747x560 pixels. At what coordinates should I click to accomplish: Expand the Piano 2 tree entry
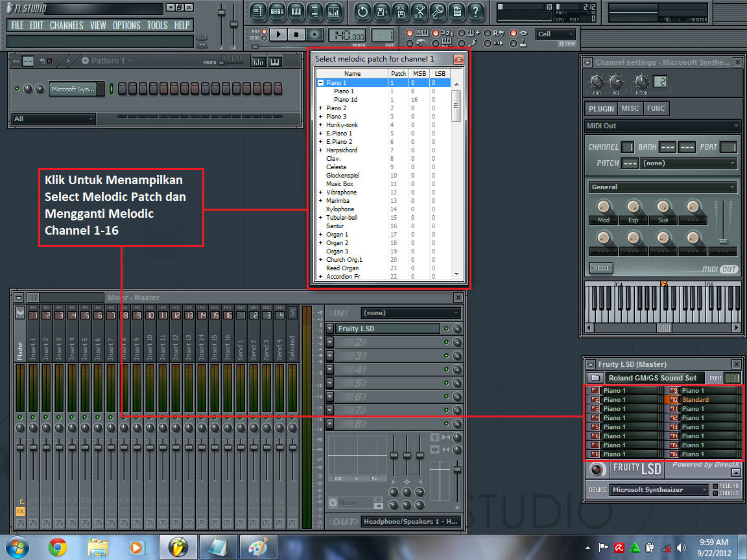320,108
